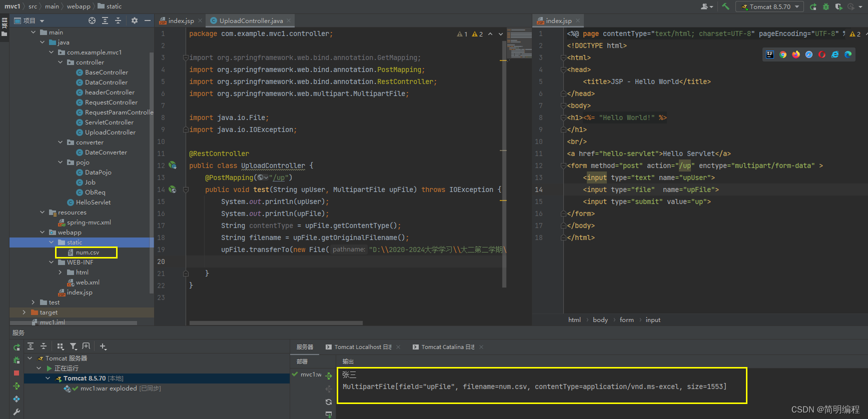Click the locate-in-project target icon

pyautogui.click(x=92, y=20)
